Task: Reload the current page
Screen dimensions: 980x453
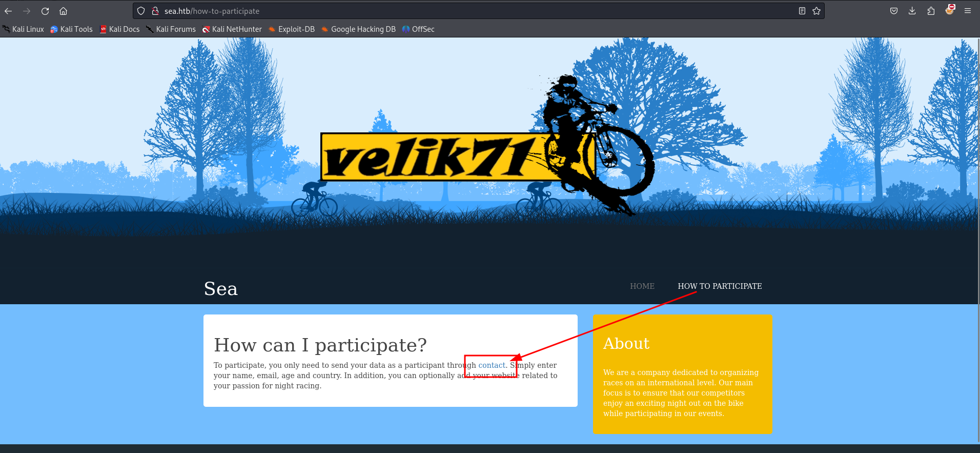Action: tap(45, 11)
